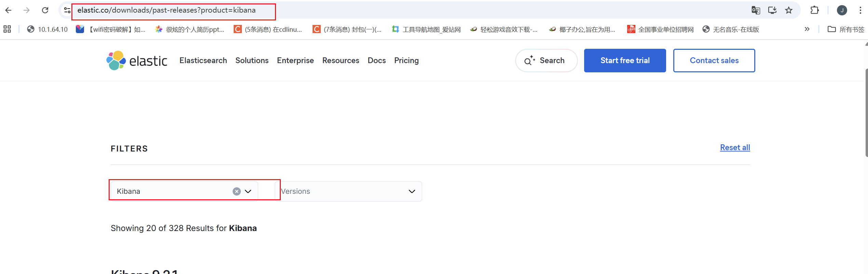The width and height of the screenshot is (868, 274).
Task: Open the 工具导航地图_爱站网 bookmark
Action: pos(426,29)
